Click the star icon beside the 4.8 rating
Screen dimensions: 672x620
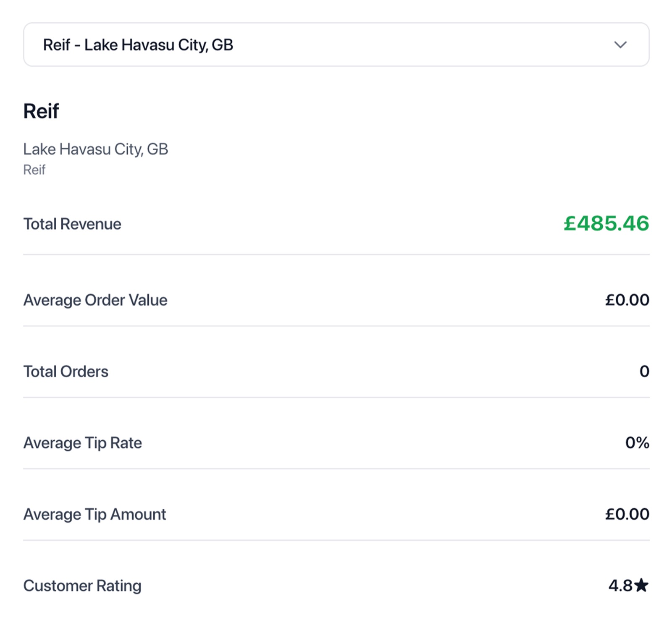(x=641, y=585)
